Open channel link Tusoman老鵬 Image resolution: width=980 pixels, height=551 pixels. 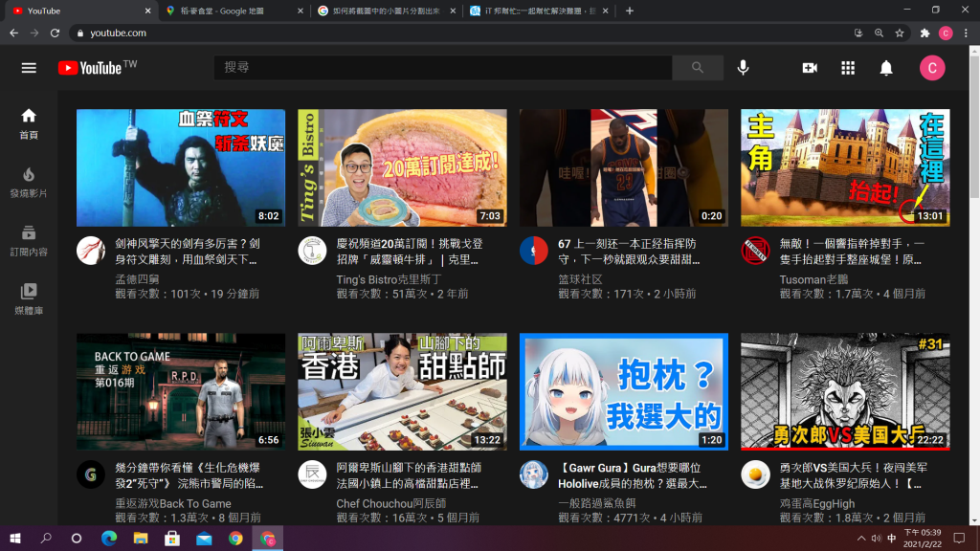813,279
